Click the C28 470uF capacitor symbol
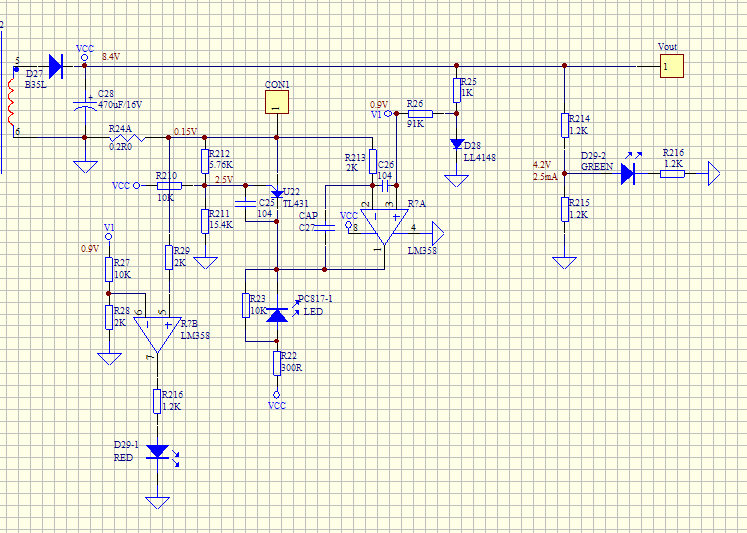747x533 pixels. pyautogui.click(x=84, y=103)
